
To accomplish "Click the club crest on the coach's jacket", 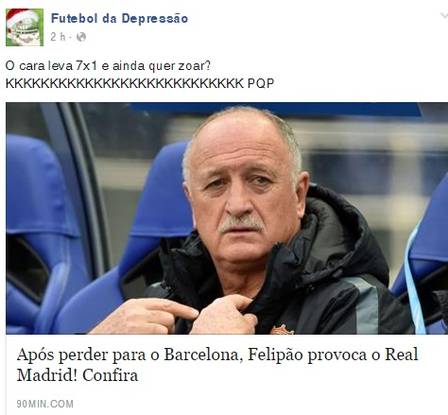I will click(x=282, y=329).
